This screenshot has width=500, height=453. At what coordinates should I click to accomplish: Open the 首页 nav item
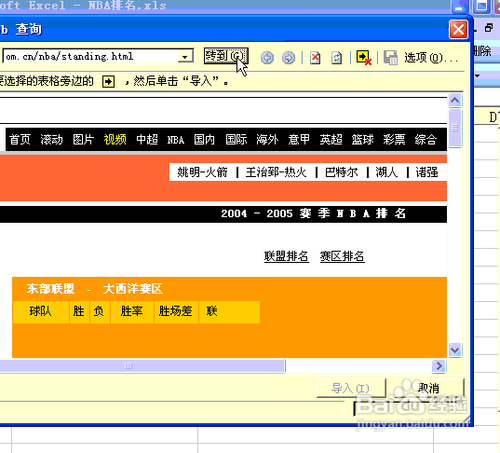[20, 139]
